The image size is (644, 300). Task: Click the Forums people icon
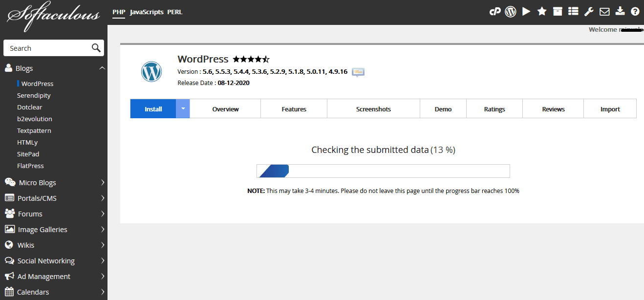(x=10, y=214)
